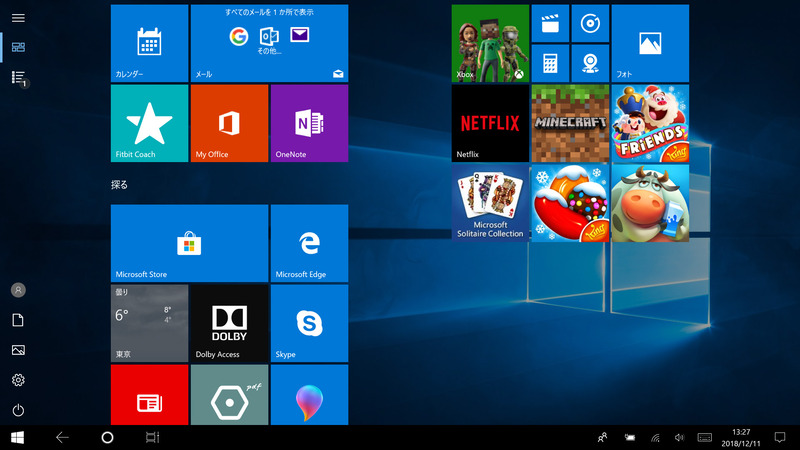Expand the hamburger menu in Start

coord(18,18)
